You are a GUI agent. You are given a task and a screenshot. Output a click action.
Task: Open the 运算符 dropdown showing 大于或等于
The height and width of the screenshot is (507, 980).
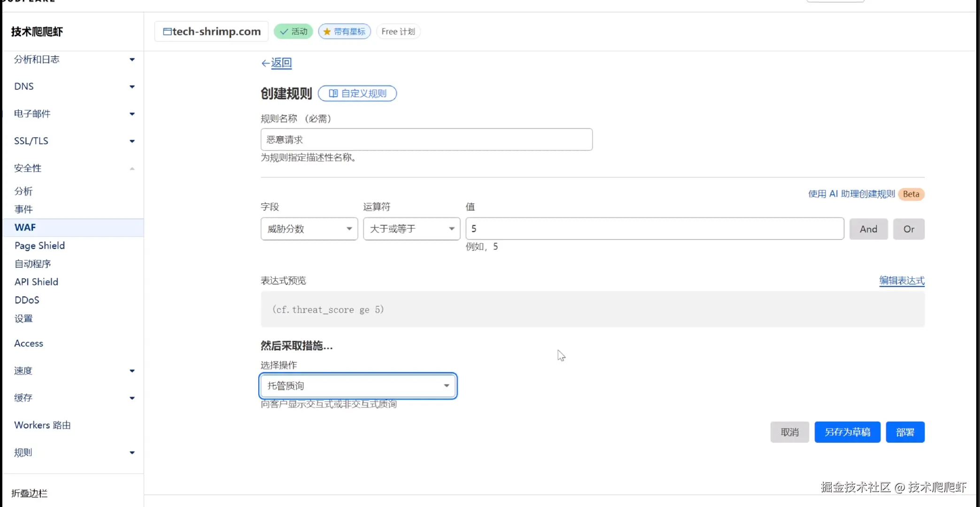411,229
